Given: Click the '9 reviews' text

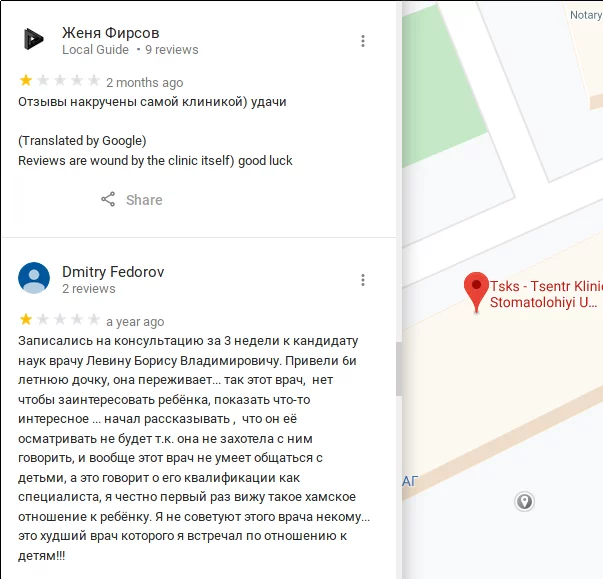Looking at the screenshot, I should 172,50.
